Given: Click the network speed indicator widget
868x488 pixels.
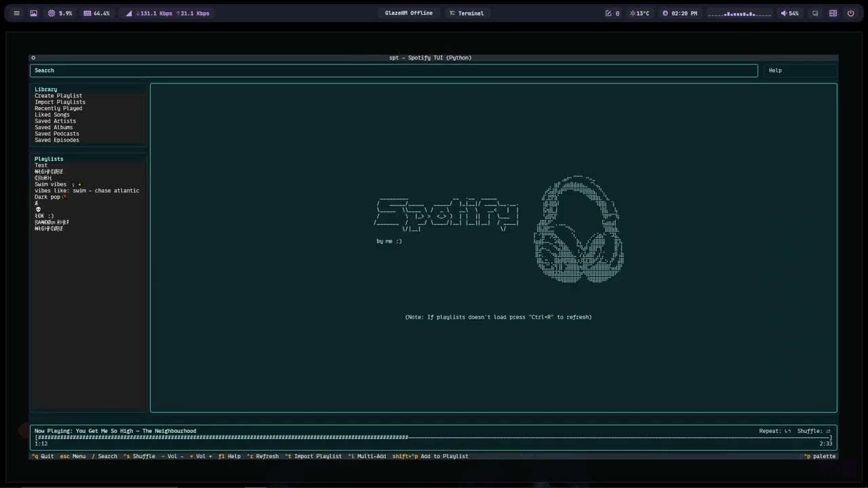Looking at the screenshot, I should click(167, 13).
